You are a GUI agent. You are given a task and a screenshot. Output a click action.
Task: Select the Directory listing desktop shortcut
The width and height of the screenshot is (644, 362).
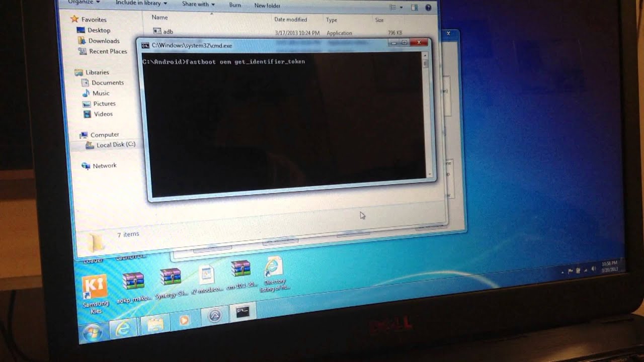[x=274, y=275]
